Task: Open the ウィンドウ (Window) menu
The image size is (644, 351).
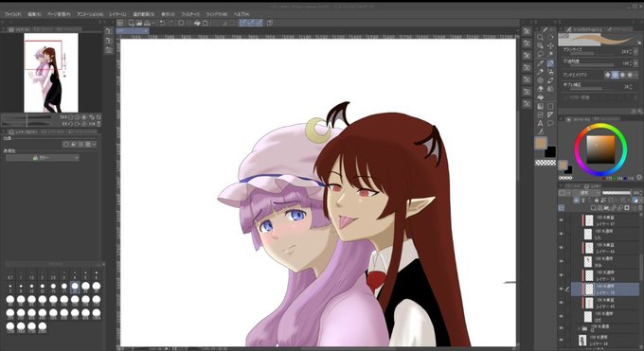Action: coord(216,14)
